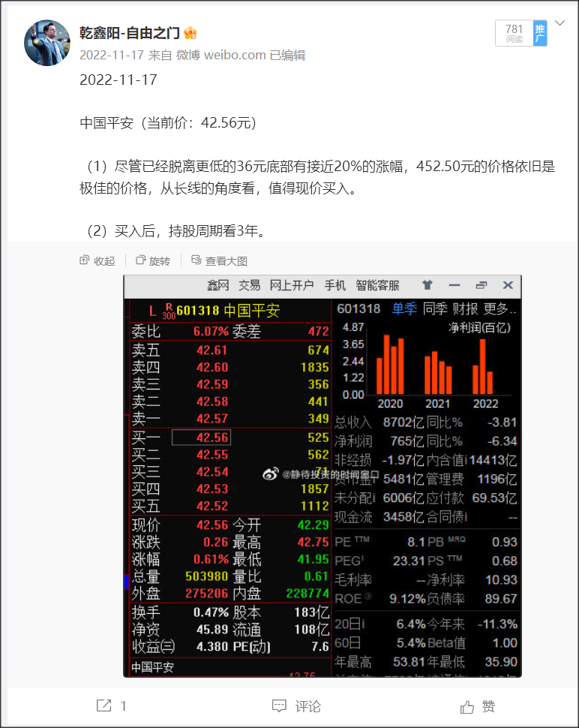Click the 最高 value 42.75
Image resolution: width=579 pixels, height=728 pixels.
pos(313,543)
